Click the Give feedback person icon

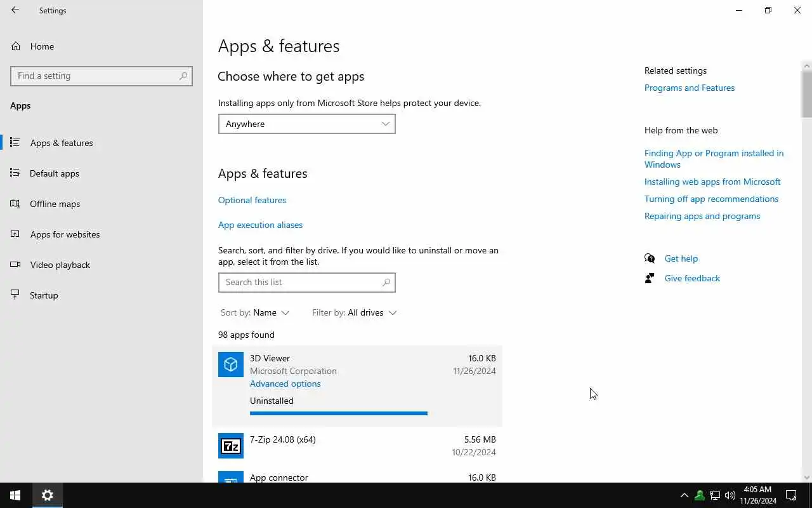pyautogui.click(x=650, y=278)
